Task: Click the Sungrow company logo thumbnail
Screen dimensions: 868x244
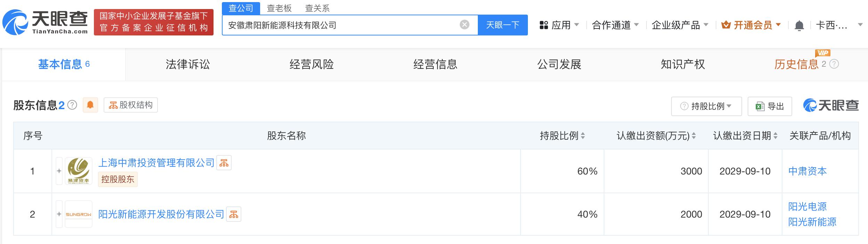Action: [x=79, y=214]
